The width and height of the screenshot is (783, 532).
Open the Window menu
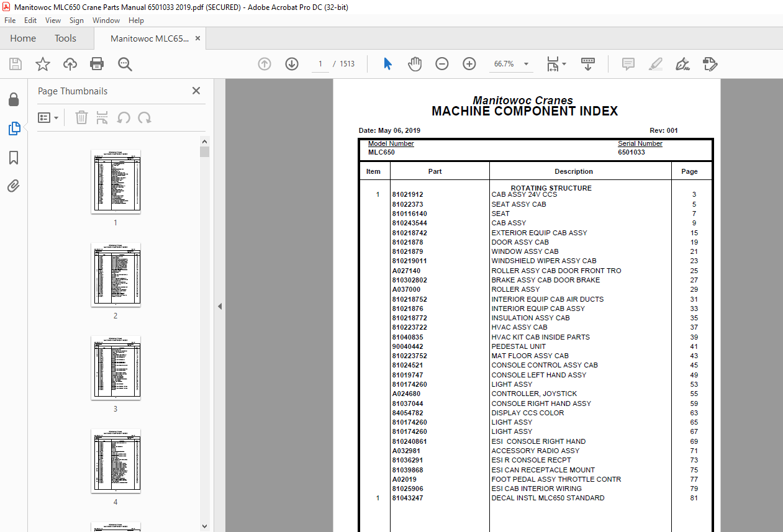coord(106,20)
